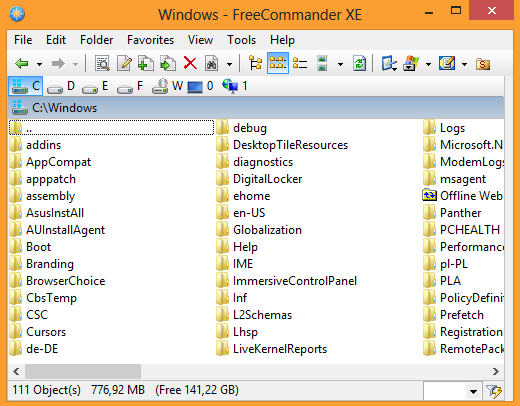Viewport: 520px width, 406px height.
Task: Select the AppCompat folder
Action: pyautogui.click(x=50, y=162)
